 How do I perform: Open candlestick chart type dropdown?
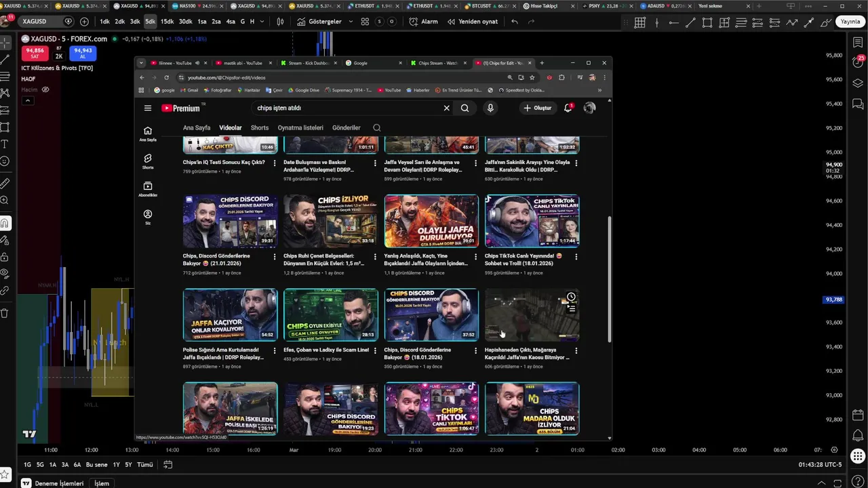click(x=280, y=21)
